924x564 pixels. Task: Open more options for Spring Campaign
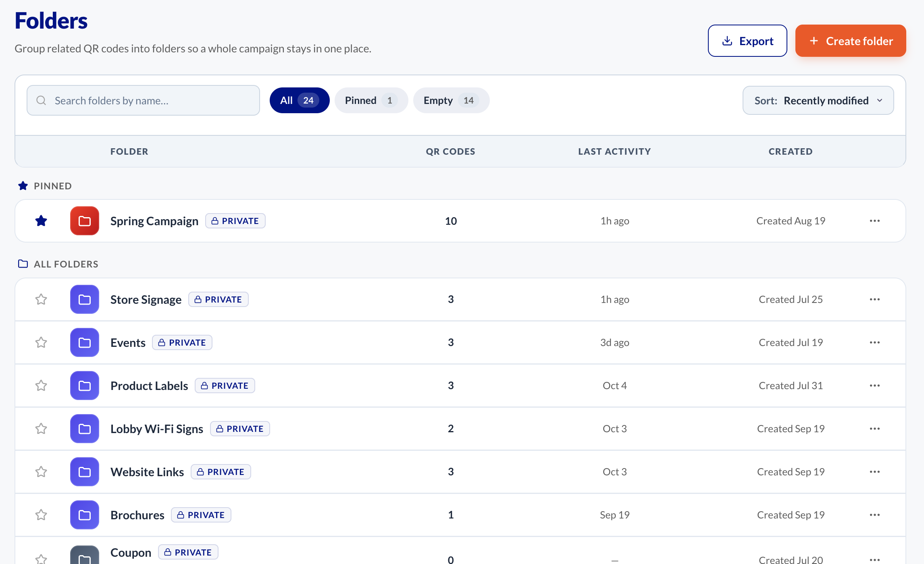(x=875, y=221)
